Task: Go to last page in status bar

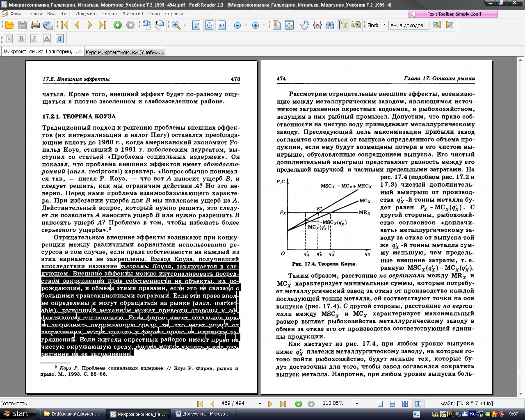Action: (283, 404)
